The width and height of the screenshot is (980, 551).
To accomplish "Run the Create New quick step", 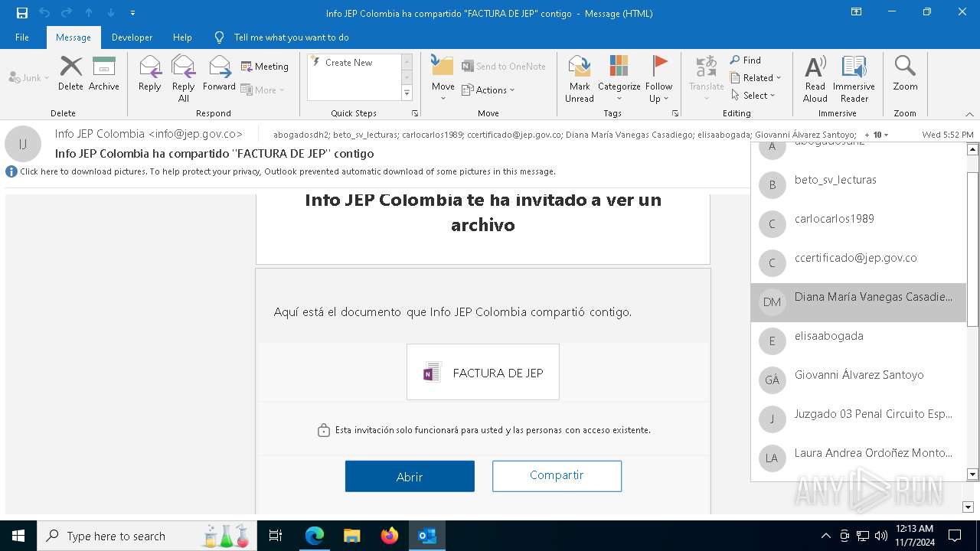I will 354,63.
